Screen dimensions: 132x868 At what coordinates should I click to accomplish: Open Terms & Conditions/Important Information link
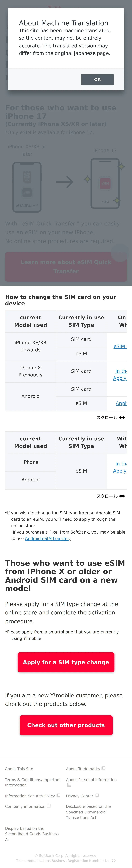coord(33,782)
